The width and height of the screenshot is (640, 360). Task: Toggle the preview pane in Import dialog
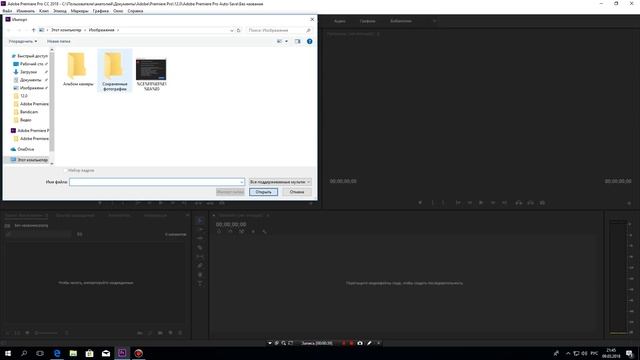297,41
